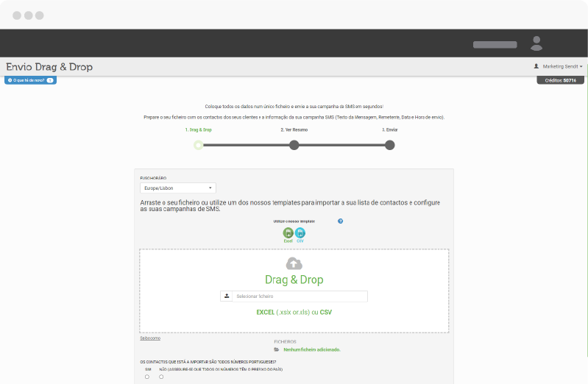The image size is (588, 384).
Task: Click the file upload icon beside Selecionar ficheiro
Action: pyautogui.click(x=227, y=296)
